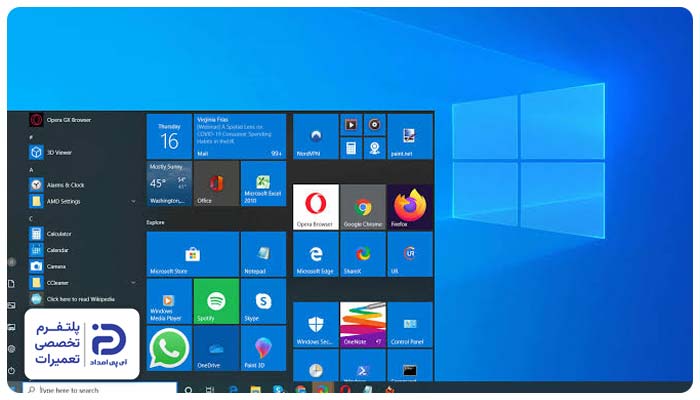Open the small disc music tile
This screenshot has height=400, width=700.
[375, 125]
